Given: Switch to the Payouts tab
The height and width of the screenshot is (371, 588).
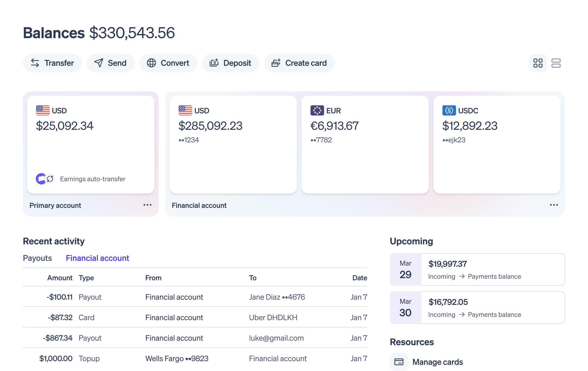Looking at the screenshot, I should tap(37, 258).
